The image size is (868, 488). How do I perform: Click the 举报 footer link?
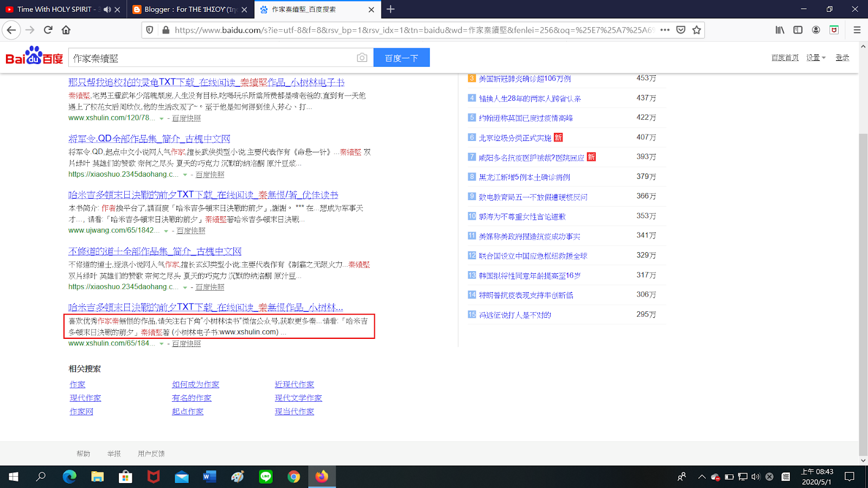point(114,454)
